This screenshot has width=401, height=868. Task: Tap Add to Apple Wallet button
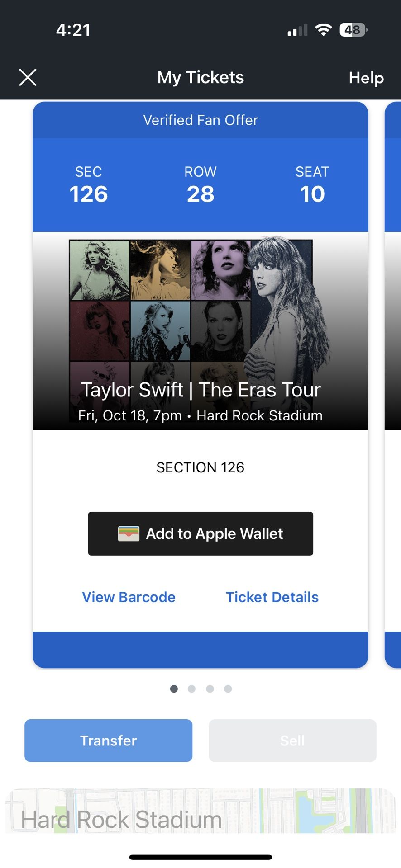point(200,533)
